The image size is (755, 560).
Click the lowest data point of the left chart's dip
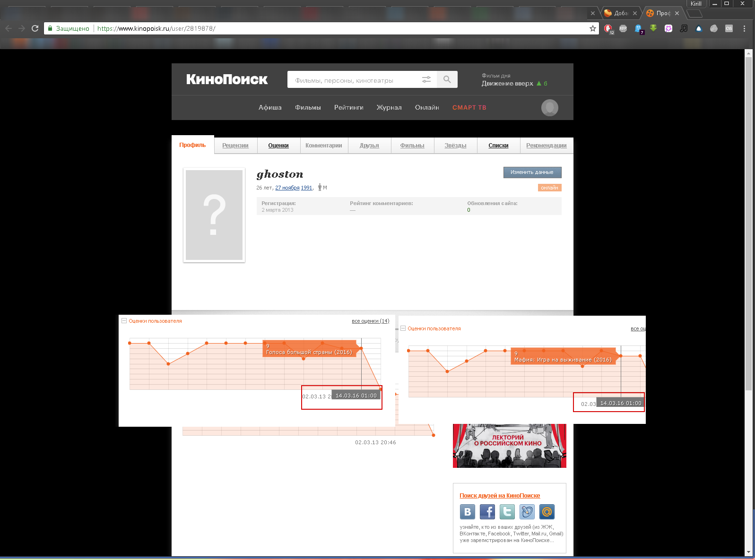168,364
